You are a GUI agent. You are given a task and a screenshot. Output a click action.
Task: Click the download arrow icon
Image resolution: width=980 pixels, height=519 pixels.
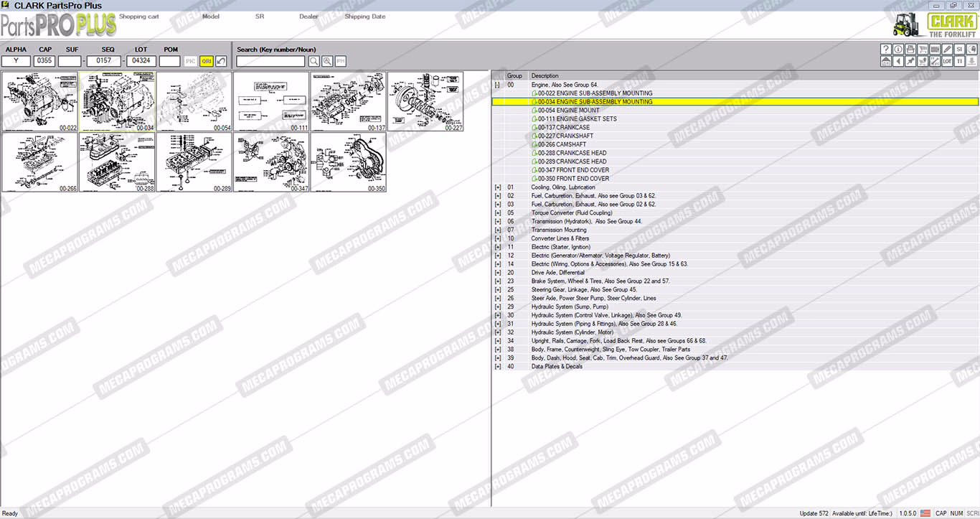[x=971, y=61]
